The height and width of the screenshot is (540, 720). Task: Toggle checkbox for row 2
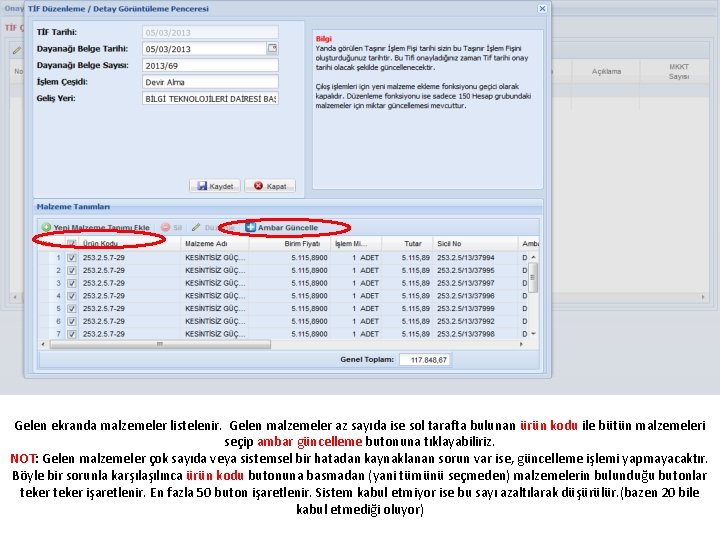pyautogui.click(x=72, y=270)
